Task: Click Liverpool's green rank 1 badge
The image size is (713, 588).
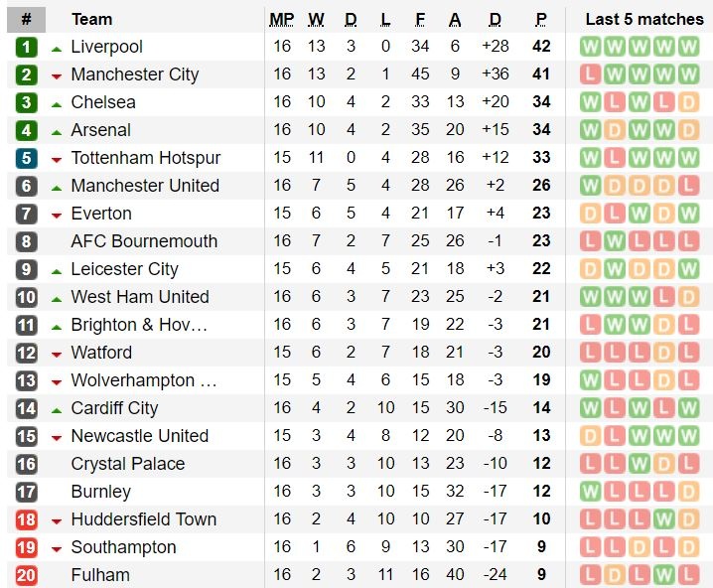Action: click(x=26, y=47)
